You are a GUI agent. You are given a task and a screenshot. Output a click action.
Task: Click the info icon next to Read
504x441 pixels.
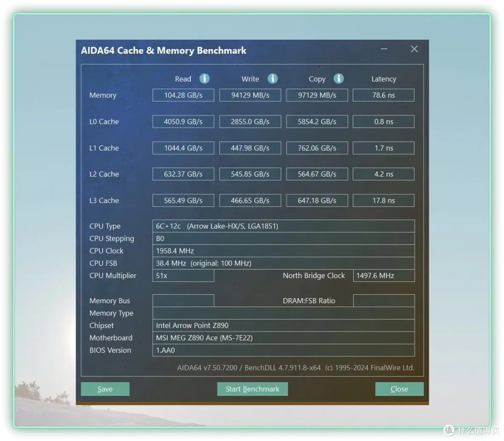(204, 78)
